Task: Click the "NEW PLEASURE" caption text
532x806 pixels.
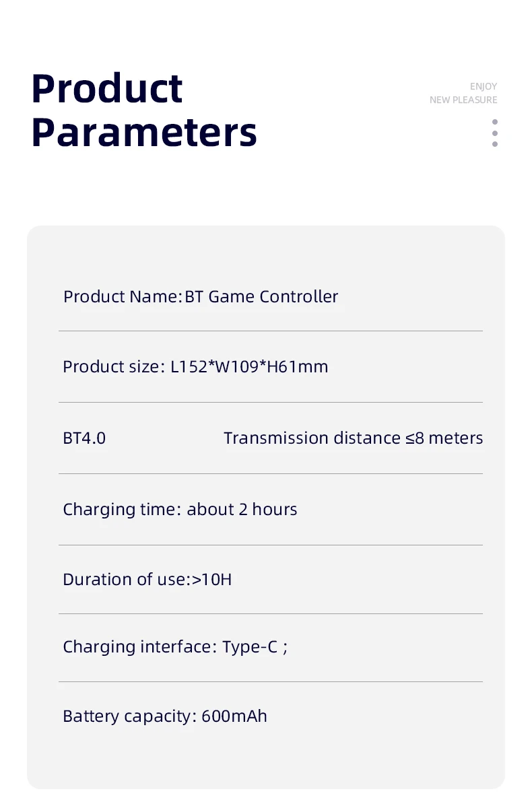Action: tap(463, 100)
